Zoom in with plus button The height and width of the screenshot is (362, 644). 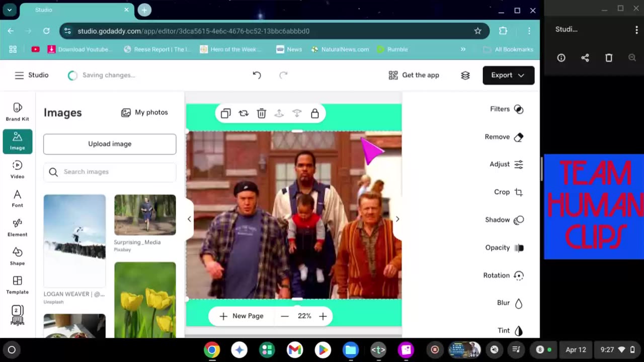(323, 316)
